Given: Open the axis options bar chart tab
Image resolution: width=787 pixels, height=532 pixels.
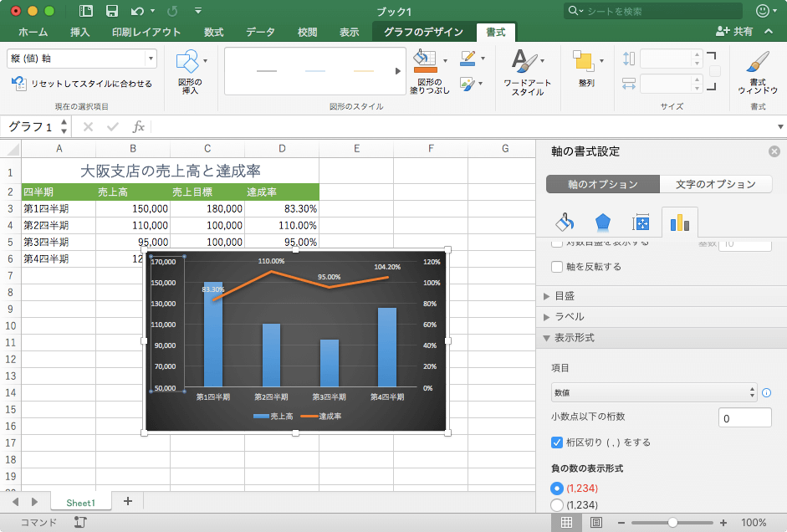Looking at the screenshot, I should point(680,222).
